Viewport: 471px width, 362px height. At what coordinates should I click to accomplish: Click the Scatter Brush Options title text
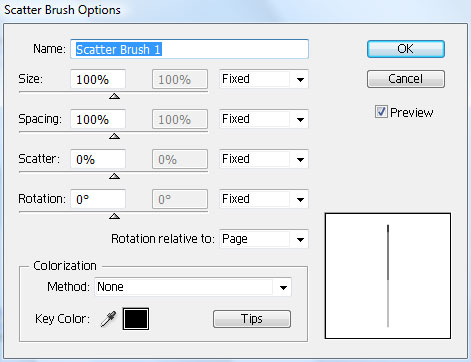[x=62, y=10]
